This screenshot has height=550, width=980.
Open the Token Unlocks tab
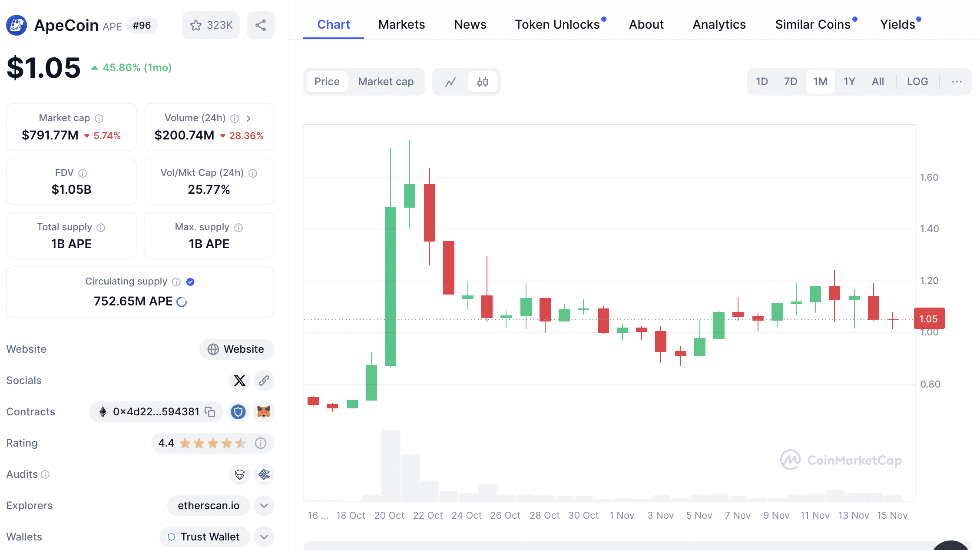coord(558,24)
